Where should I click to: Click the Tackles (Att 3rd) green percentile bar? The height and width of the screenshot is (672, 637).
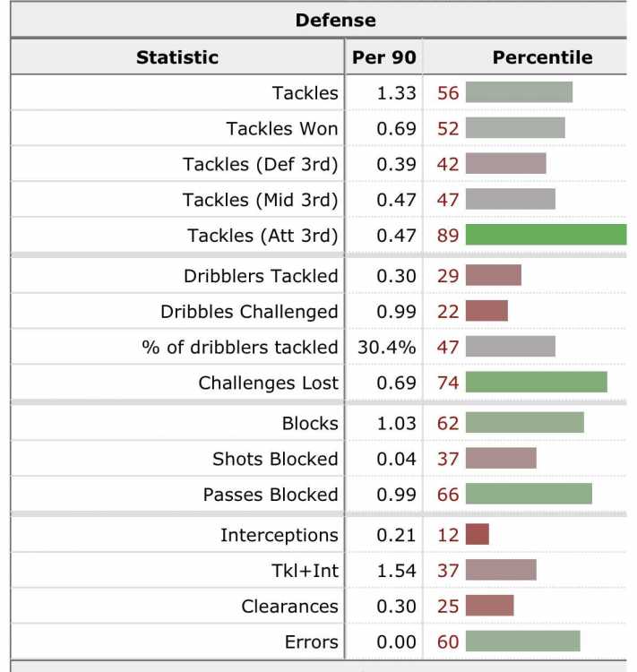coord(547,235)
